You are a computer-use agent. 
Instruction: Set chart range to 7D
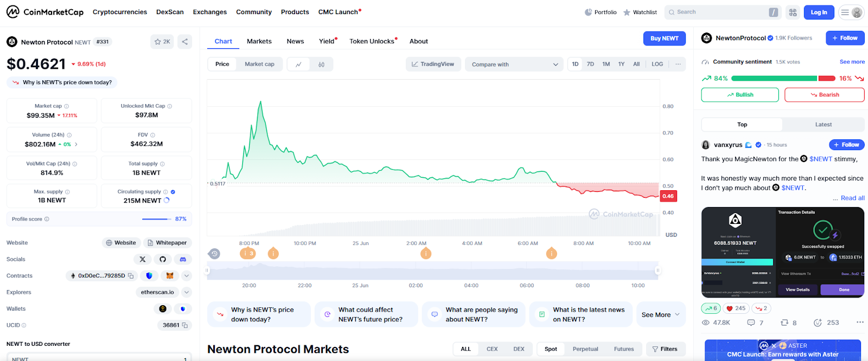click(590, 64)
